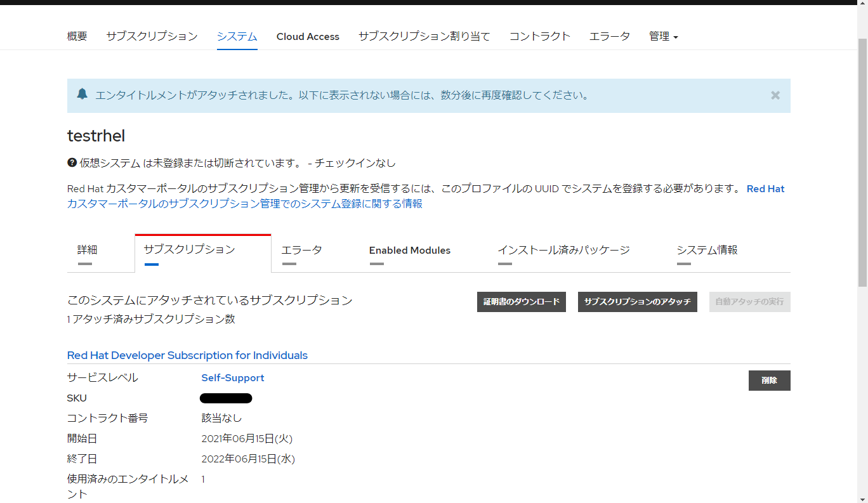Switch to the 詳細 sub-tab
Image resolution: width=868 pixels, height=503 pixels.
click(87, 250)
